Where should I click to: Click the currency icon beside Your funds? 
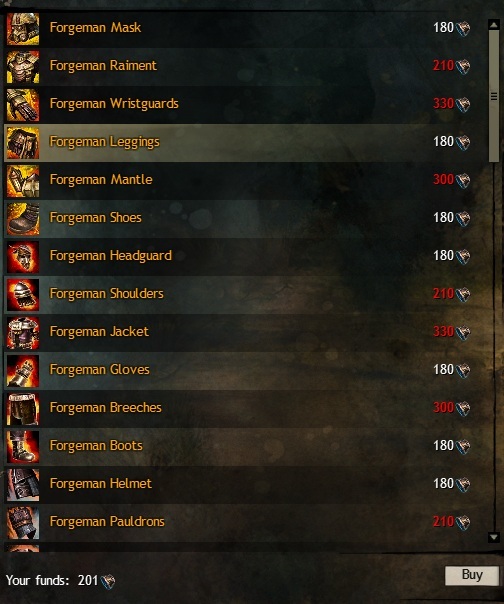108,581
